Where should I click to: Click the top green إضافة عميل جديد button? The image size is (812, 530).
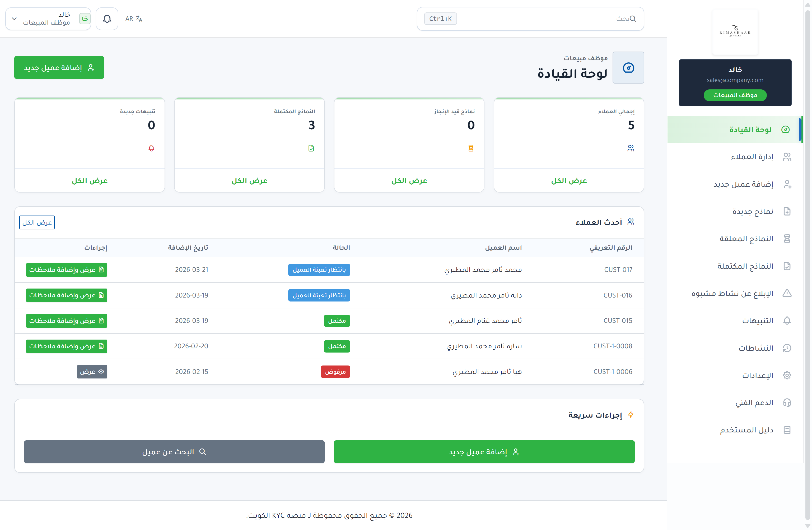coord(59,68)
